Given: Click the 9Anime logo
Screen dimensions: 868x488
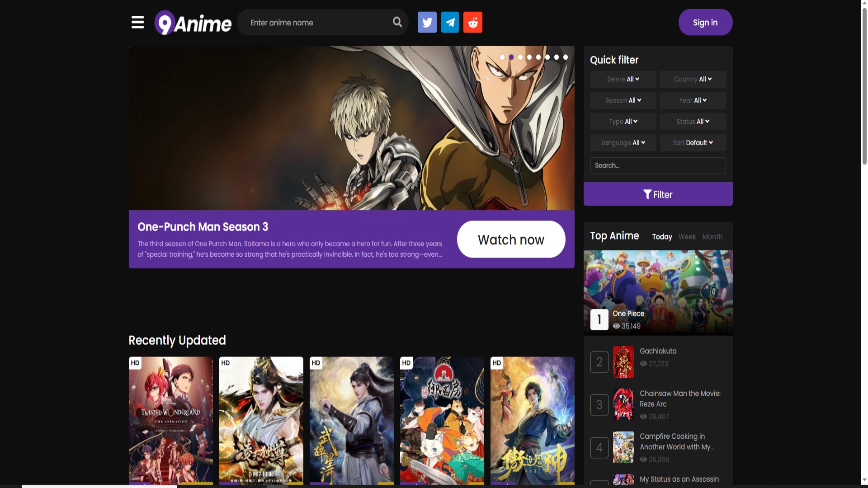Looking at the screenshot, I should click(x=193, y=22).
